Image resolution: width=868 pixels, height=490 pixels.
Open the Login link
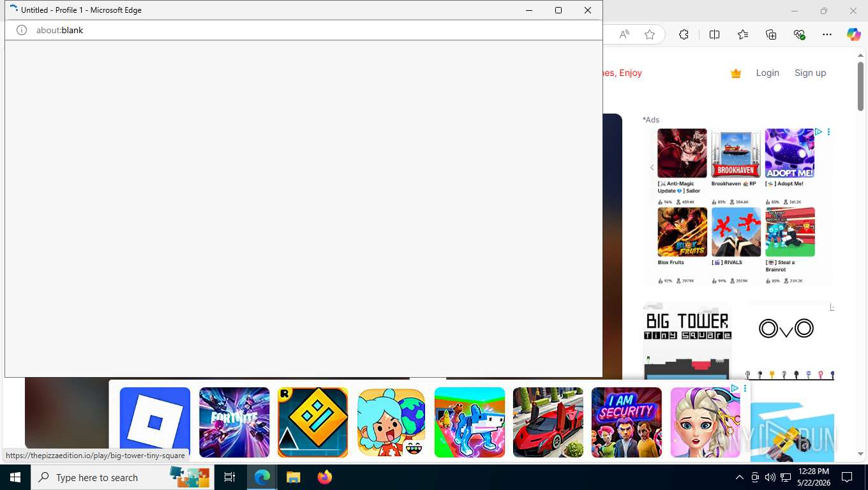point(767,73)
